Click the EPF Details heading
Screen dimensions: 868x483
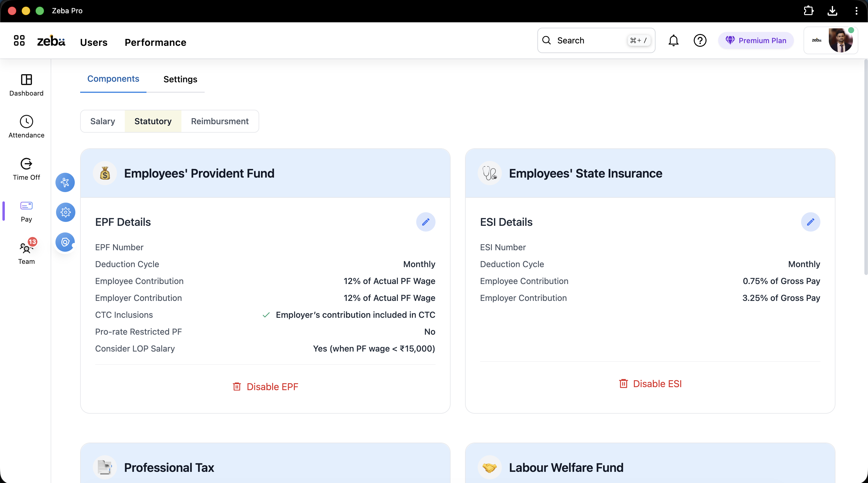coord(123,222)
